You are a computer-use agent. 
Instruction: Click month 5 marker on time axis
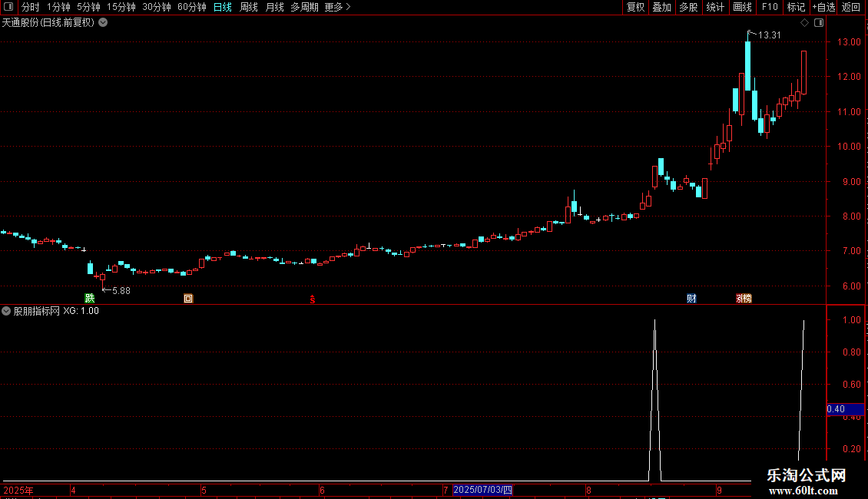[x=204, y=490]
